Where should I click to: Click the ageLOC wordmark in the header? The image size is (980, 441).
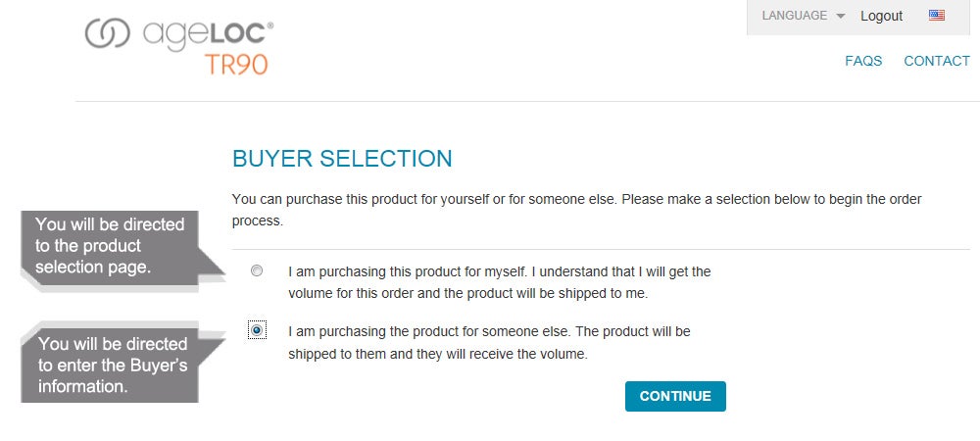coord(208,32)
